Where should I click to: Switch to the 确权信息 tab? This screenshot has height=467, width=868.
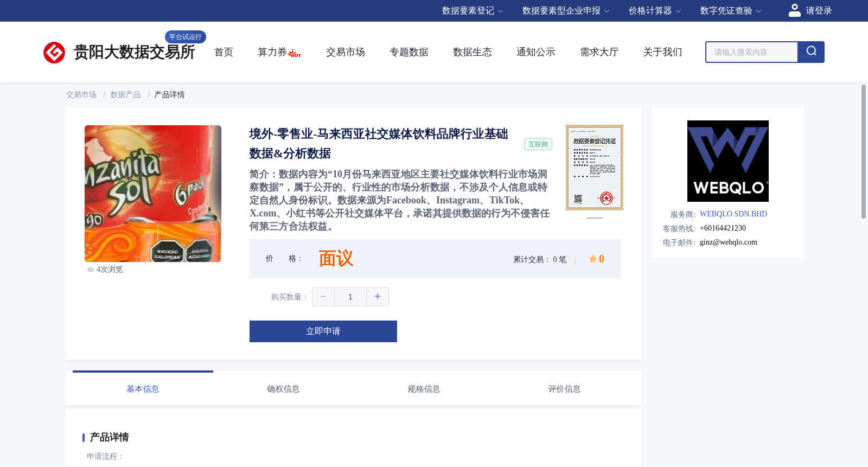283,388
